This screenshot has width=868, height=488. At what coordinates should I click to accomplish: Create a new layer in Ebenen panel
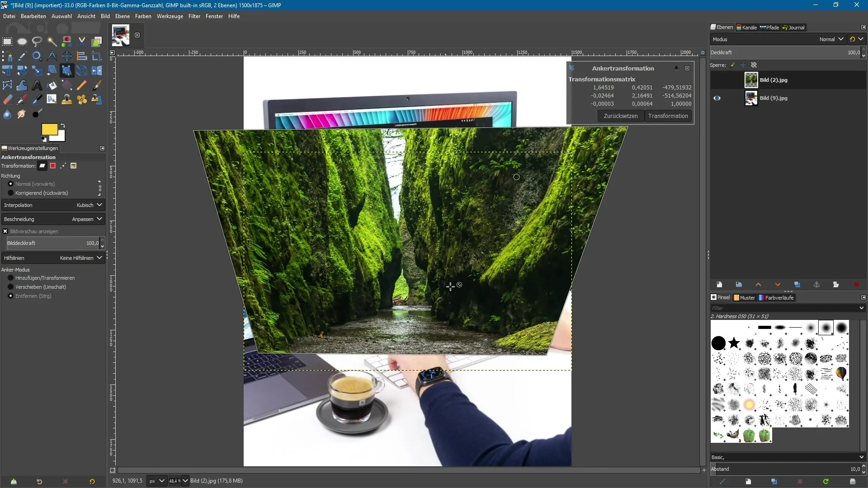719,285
